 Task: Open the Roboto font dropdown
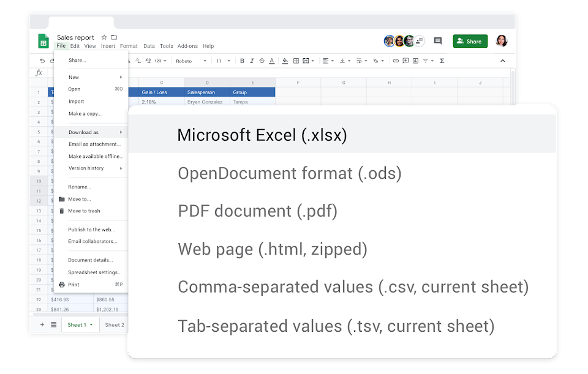[190, 61]
